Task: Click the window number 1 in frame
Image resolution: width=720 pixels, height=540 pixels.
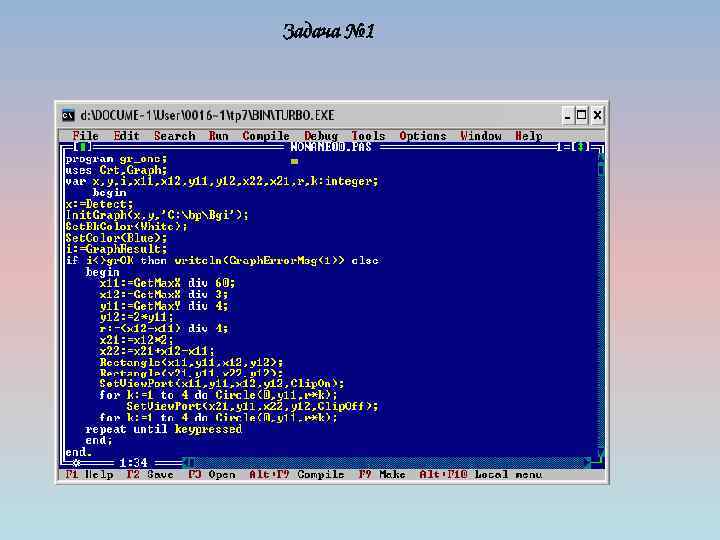Action: click(559, 147)
